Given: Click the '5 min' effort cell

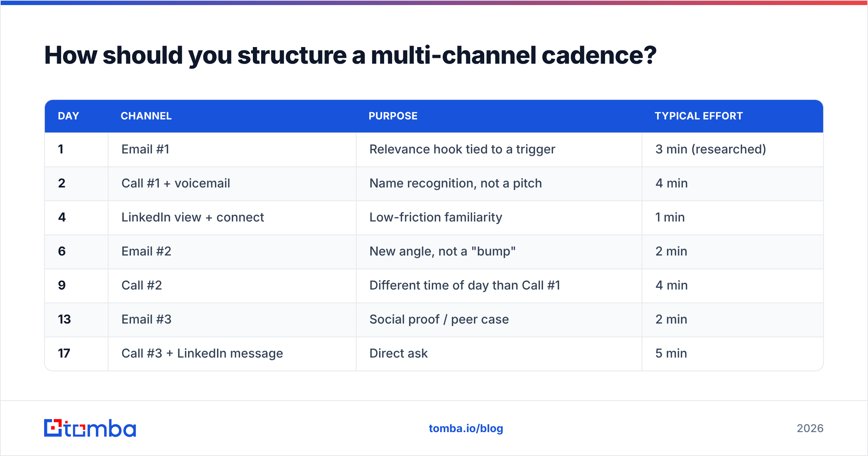Looking at the screenshot, I should (x=733, y=354).
